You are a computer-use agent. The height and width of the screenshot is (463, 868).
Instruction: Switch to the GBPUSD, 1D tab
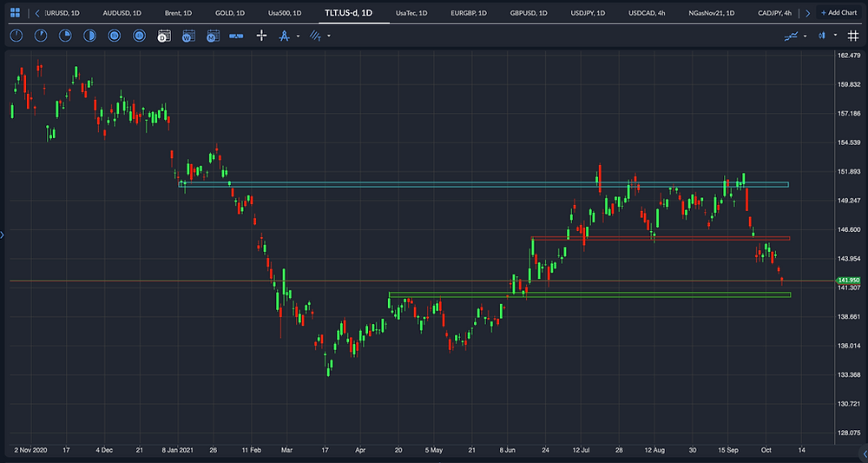coord(529,13)
